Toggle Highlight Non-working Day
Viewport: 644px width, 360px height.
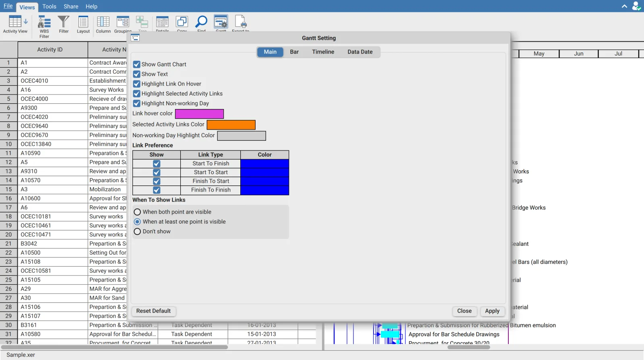[x=136, y=103]
